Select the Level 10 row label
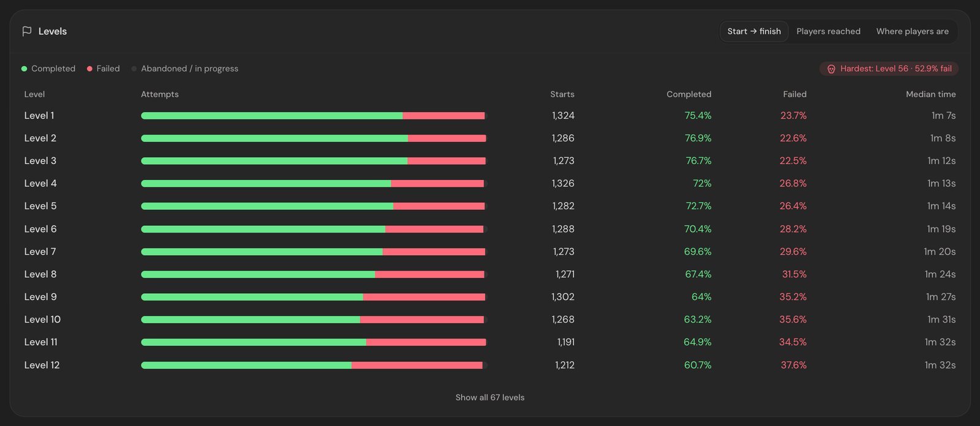This screenshot has height=426, width=980. point(42,319)
